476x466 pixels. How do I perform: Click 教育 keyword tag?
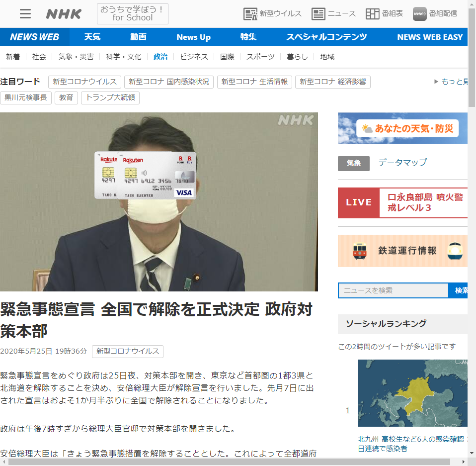click(x=66, y=97)
